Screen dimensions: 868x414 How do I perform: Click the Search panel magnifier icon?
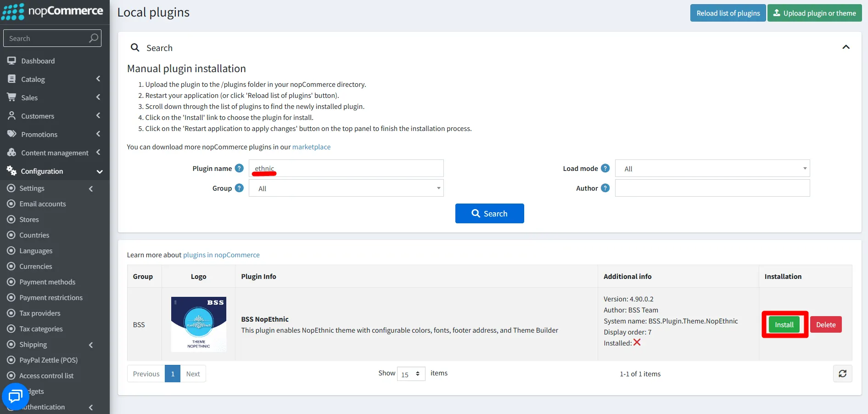(135, 47)
